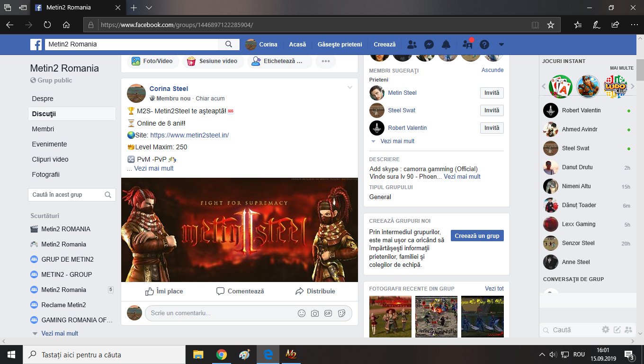The width and height of the screenshot is (644, 364).
Task: Click Foto/Video composer button
Action: [x=152, y=61]
